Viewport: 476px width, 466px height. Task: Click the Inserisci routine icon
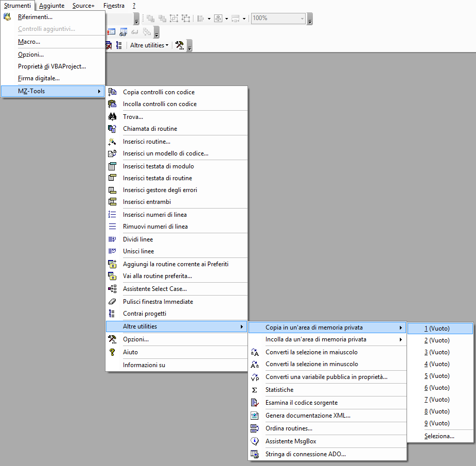tap(112, 142)
